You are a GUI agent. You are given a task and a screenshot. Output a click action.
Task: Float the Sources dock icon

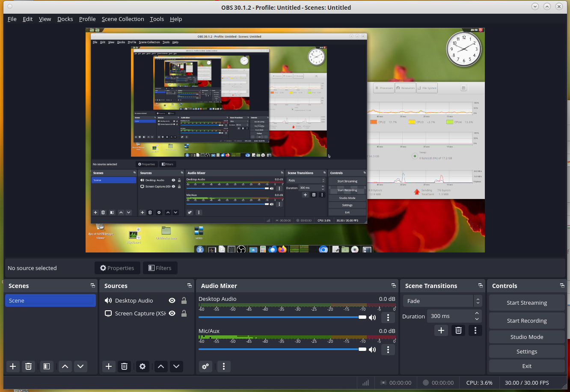189,285
